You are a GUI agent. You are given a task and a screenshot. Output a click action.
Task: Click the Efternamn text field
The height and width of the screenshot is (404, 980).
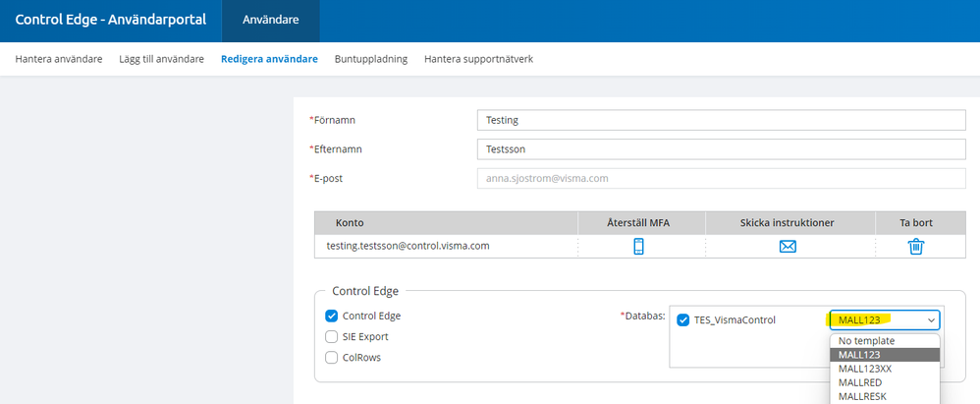721,149
